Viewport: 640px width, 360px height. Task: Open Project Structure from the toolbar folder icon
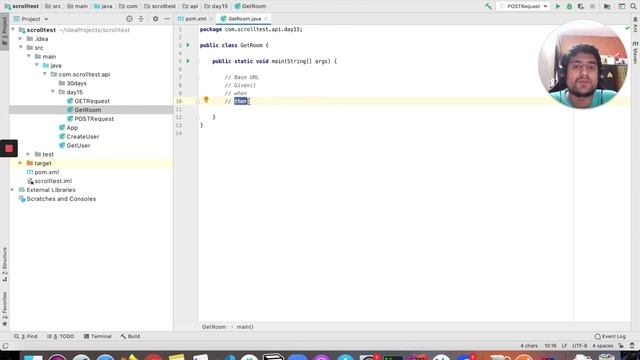click(x=607, y=6)
